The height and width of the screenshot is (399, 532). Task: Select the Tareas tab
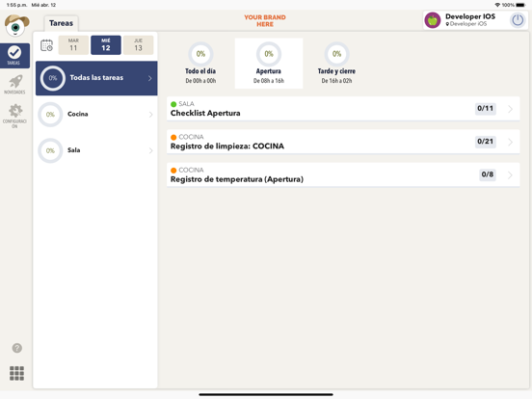point(61,23)
